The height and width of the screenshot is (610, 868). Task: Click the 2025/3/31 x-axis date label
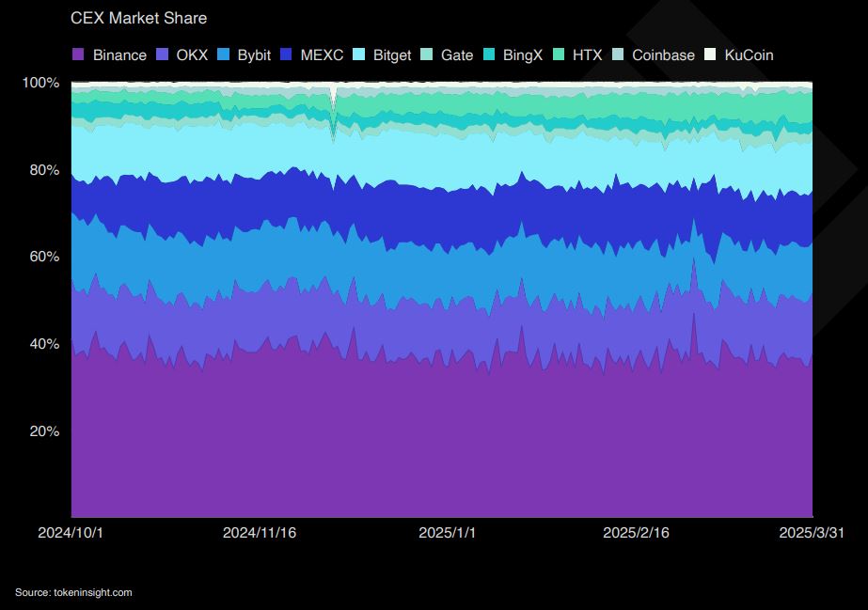click(813, 533)
